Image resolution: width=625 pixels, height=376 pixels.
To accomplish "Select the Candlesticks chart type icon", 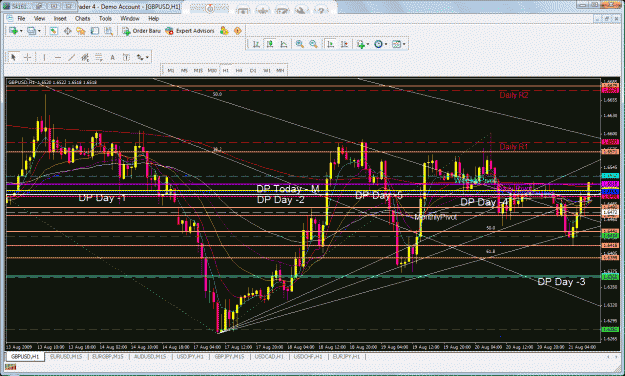I will [x=270, y=44].
